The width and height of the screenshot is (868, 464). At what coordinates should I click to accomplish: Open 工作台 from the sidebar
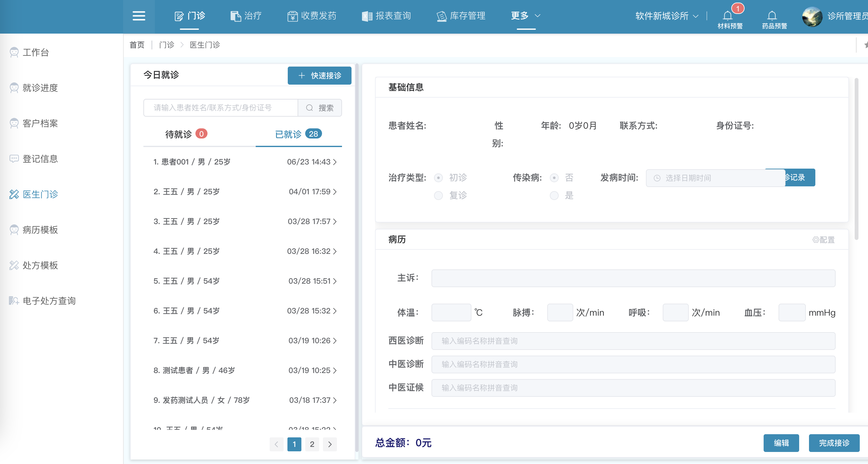[36, 52]
